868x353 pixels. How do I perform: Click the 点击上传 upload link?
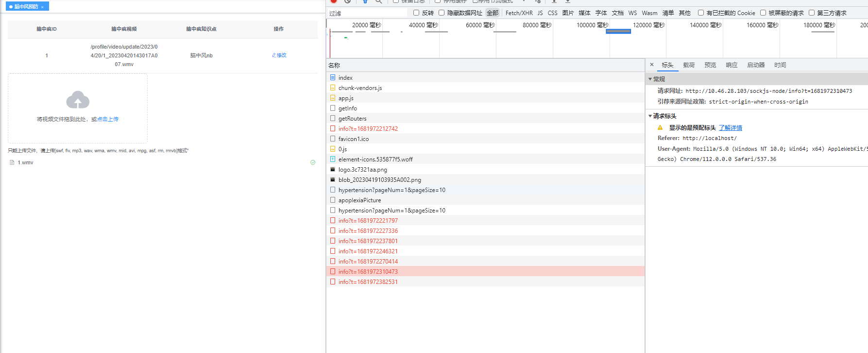(x=108, y=119)
